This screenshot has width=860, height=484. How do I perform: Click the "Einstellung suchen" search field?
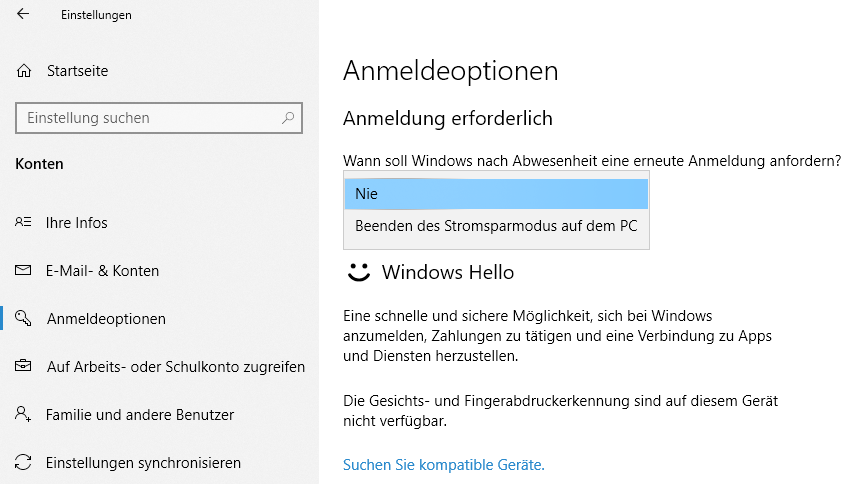[x=159, y=117]
